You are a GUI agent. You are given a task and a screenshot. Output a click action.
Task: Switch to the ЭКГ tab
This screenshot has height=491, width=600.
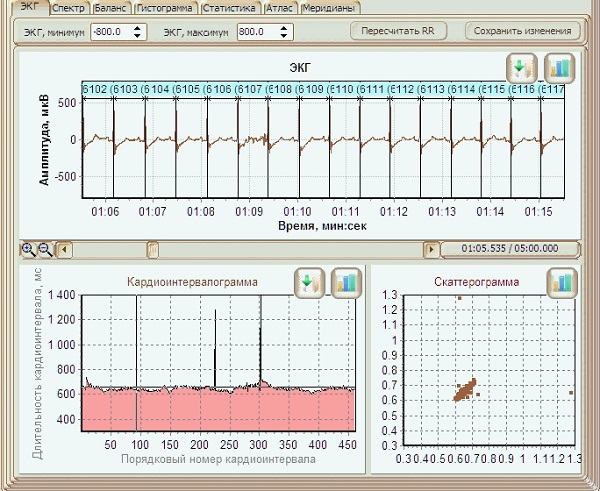31,7
